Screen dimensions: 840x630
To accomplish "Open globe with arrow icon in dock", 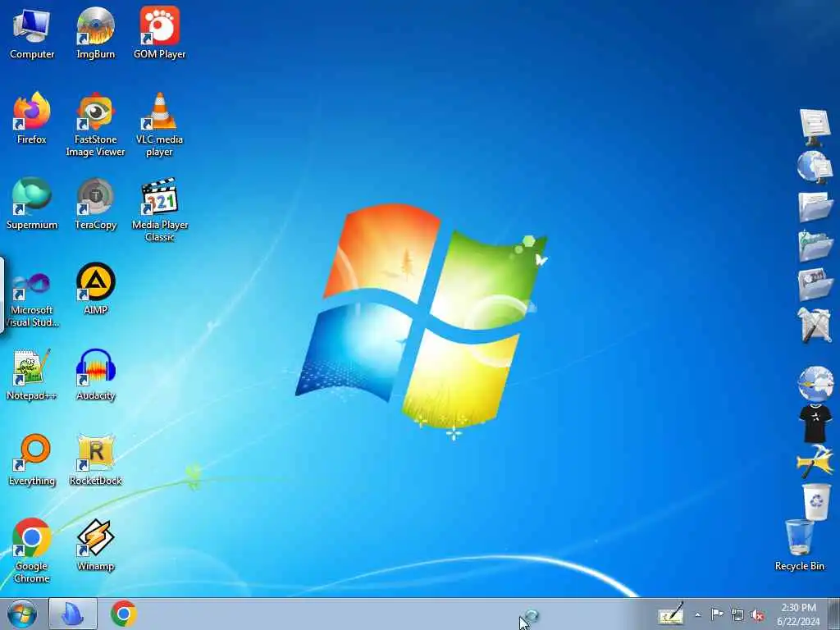I will (815, 384).
